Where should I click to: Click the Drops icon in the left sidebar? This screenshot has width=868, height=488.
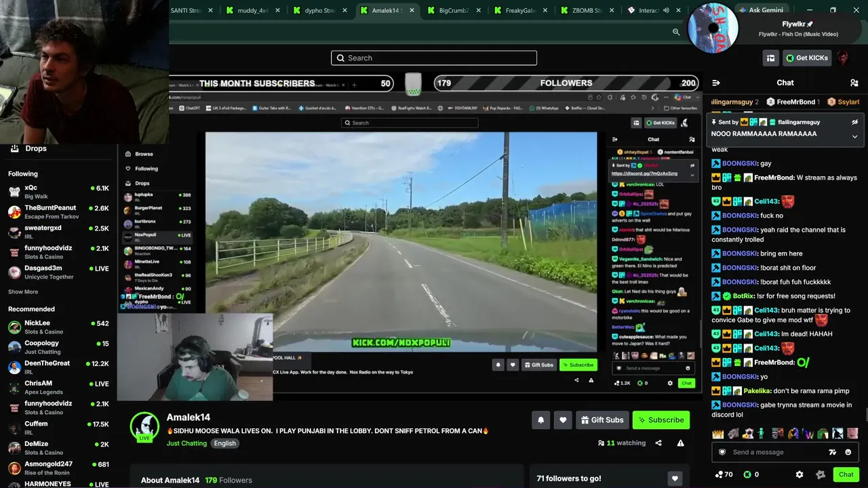[x=14, y=148]
